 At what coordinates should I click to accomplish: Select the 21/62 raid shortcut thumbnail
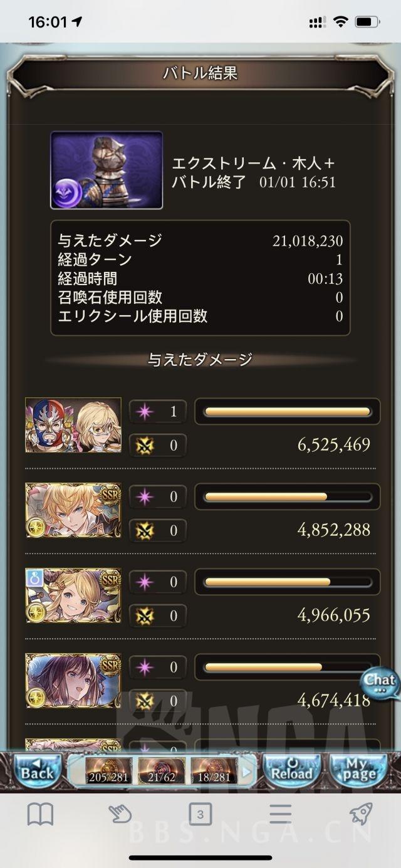pos(162,771)
